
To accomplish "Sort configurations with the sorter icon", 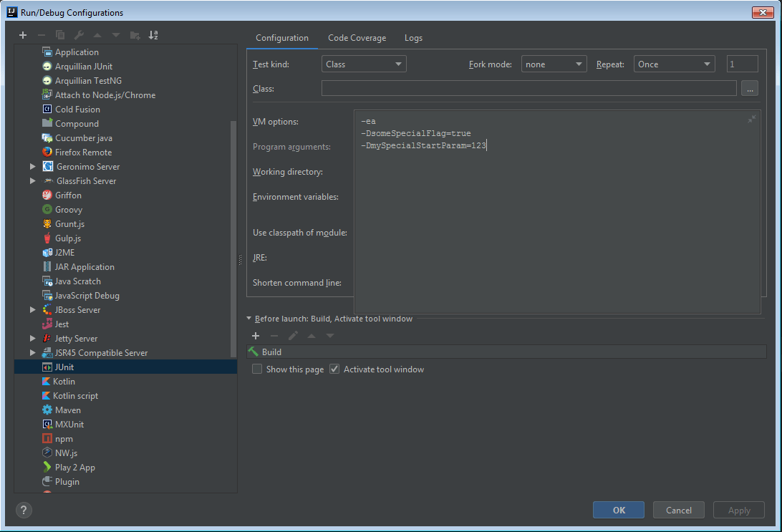I will click(x=153, y=34).
